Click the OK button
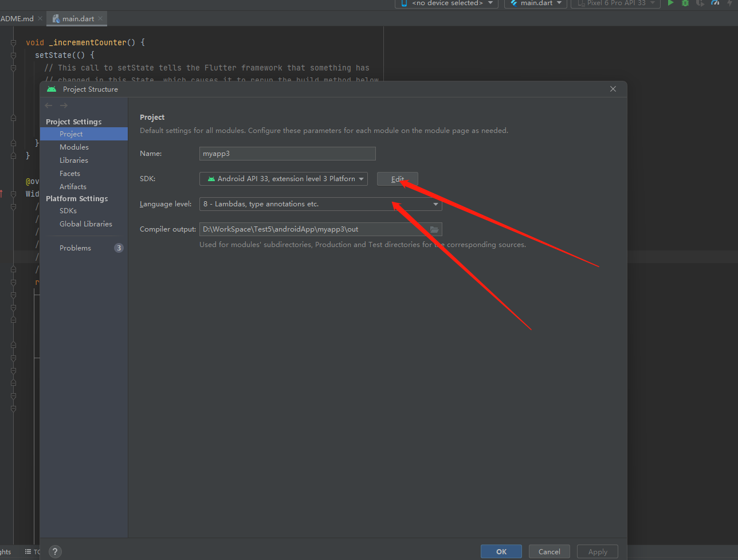 tap(501, 551)
